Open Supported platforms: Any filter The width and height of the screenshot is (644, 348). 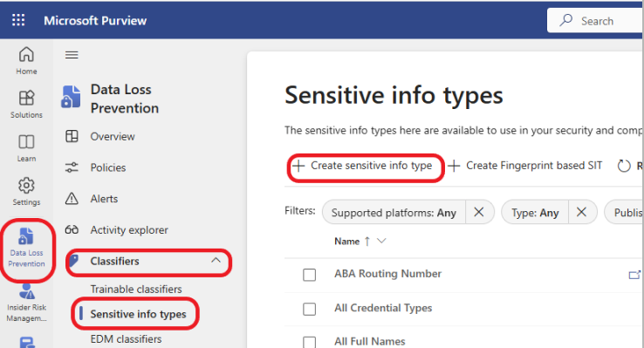pyautogui.click(x=394, y=213)
